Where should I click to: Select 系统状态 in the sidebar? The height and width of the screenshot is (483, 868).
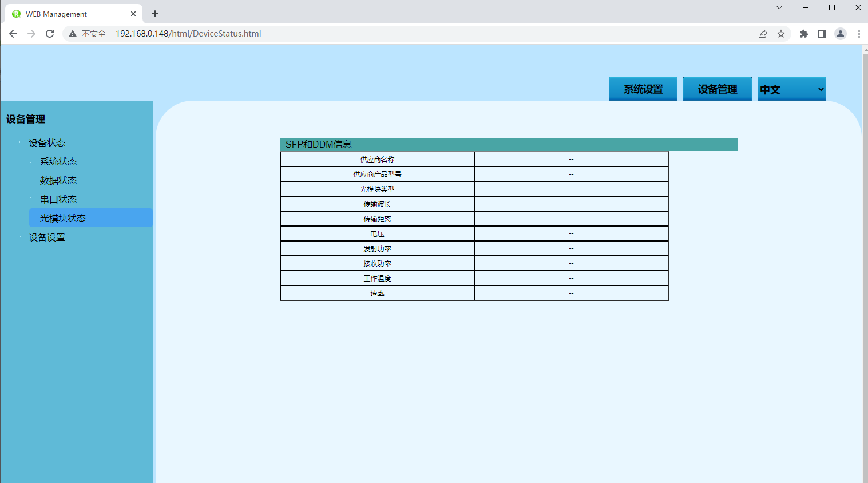[x=58, y=161]
